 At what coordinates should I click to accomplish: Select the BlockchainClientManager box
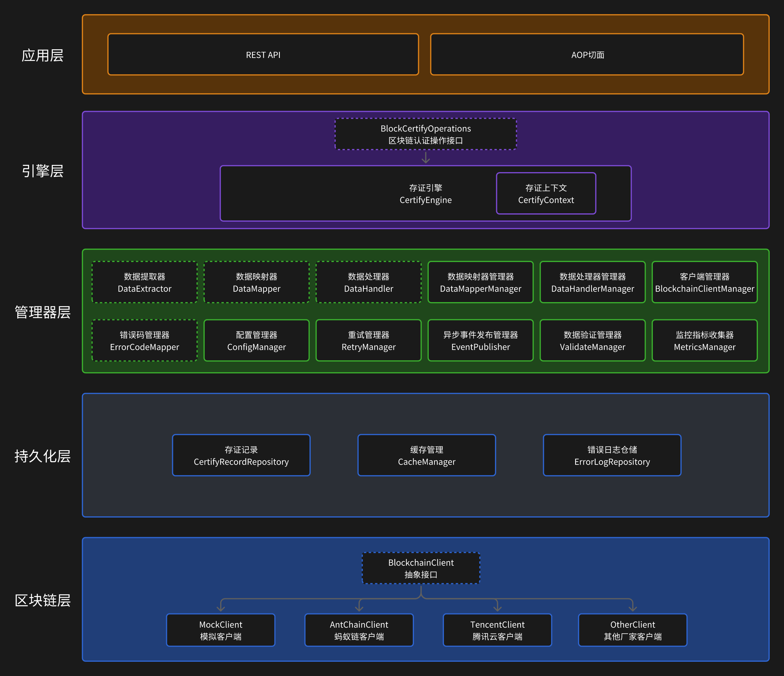tap(704, 282)
